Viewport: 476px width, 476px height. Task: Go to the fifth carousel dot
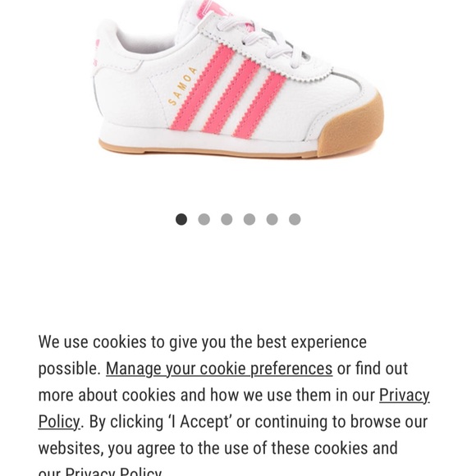(272, 219)
